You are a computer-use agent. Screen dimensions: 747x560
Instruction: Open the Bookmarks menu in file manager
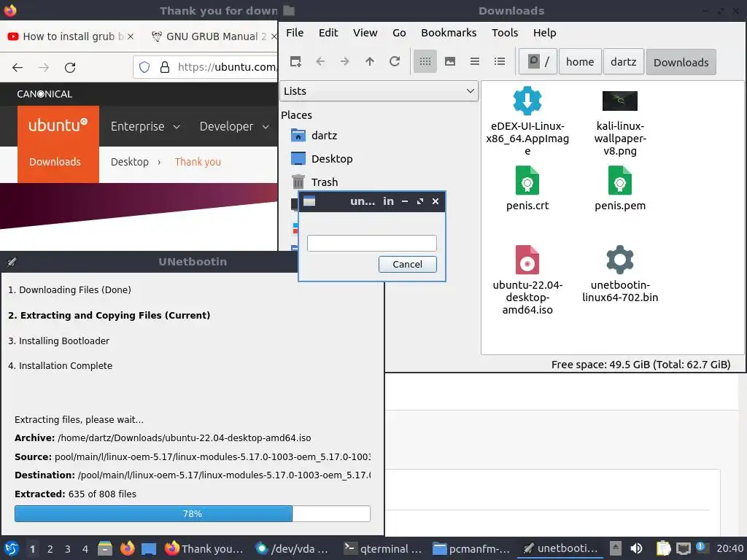449,33
